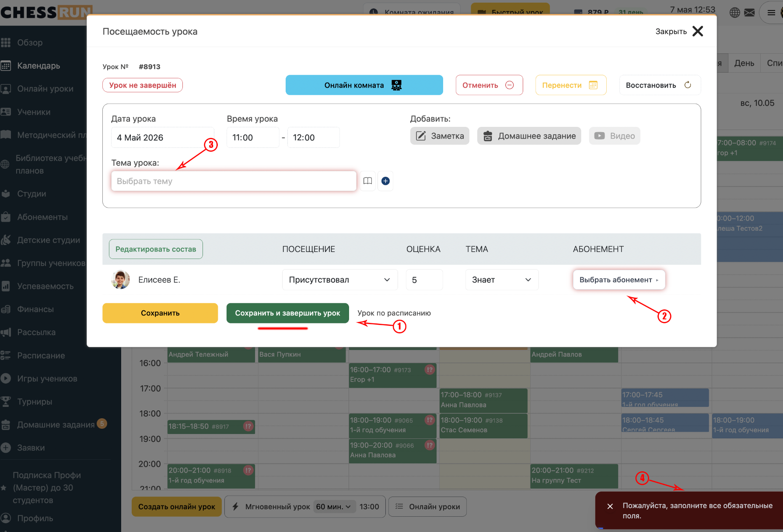The width and height of the screenshot is (783, 532).
Task: Click the globe language icon
Action: 735,13
